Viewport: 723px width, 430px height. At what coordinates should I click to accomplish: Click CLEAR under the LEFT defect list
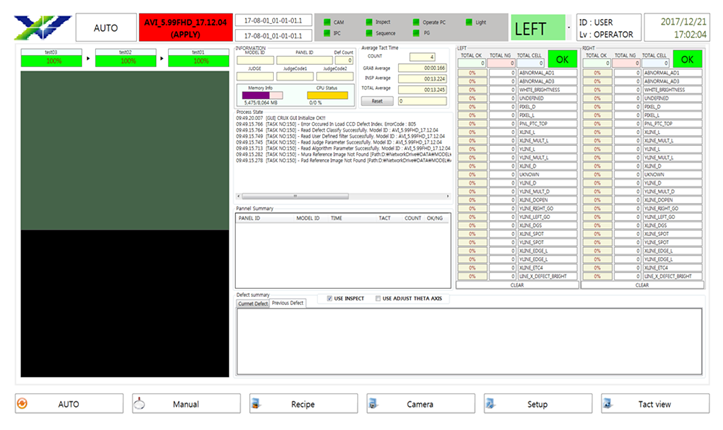(517, 285)
